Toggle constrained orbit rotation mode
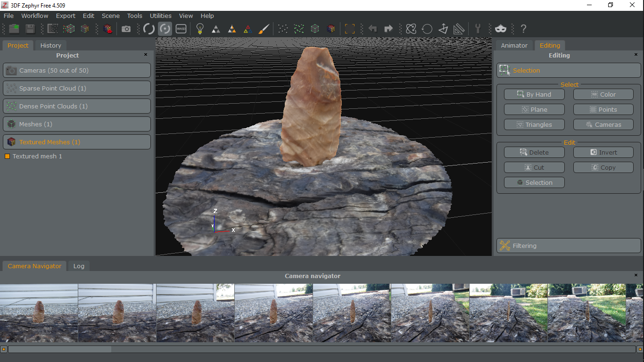The image size is (644, 362). pyautogui.click(x=165, y=29)
